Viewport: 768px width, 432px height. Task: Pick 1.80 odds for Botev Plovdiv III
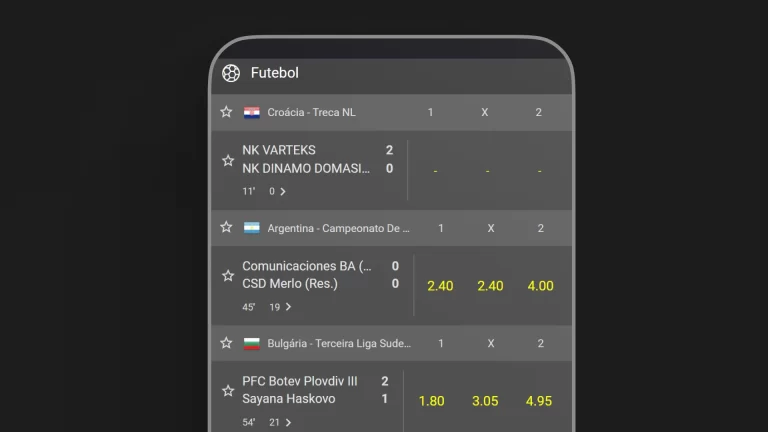tap(432, 401)
